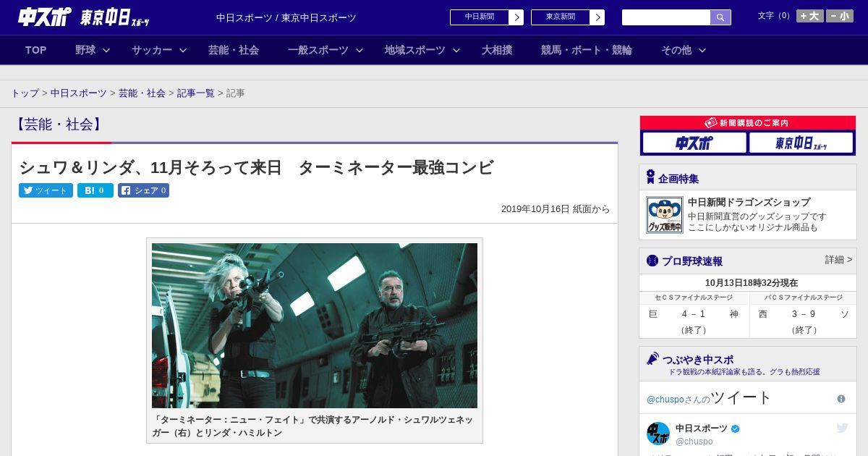Click 東京中日スポーツ subscription banner button
The width and height of the screenshot is (868, 456).
(801, 143)
